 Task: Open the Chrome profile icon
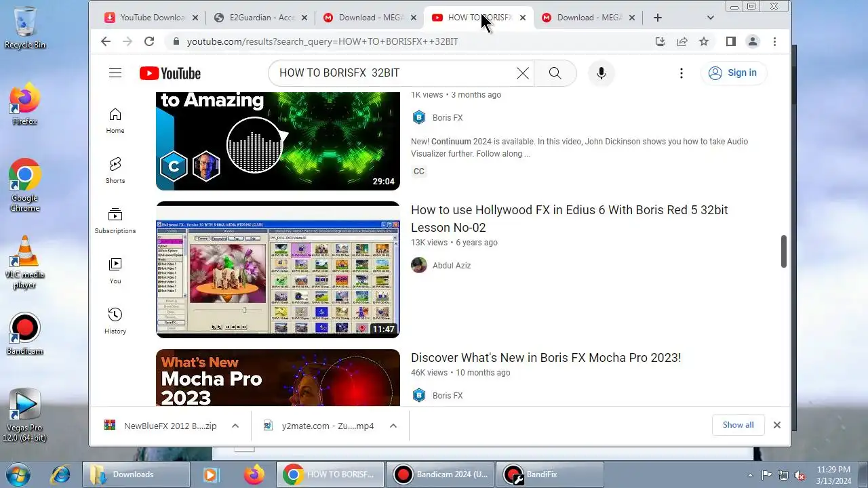[x=753, y=41]
